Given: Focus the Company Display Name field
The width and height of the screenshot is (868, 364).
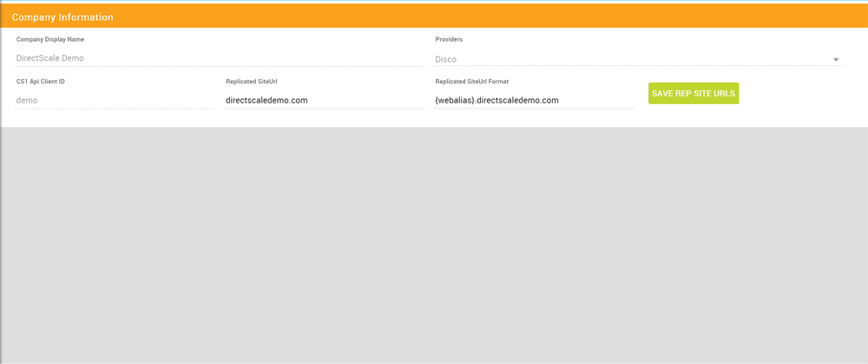Looking at the screenshot, I should (220, 58).
